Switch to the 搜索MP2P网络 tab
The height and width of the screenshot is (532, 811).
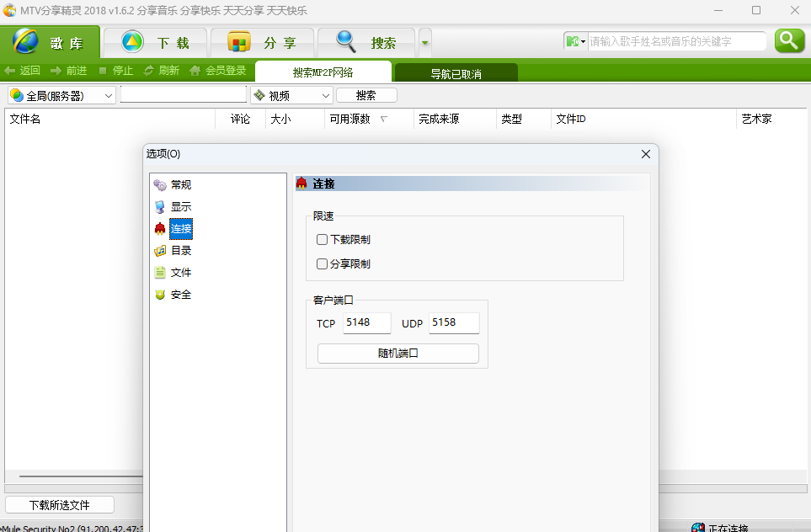(323, 72)
